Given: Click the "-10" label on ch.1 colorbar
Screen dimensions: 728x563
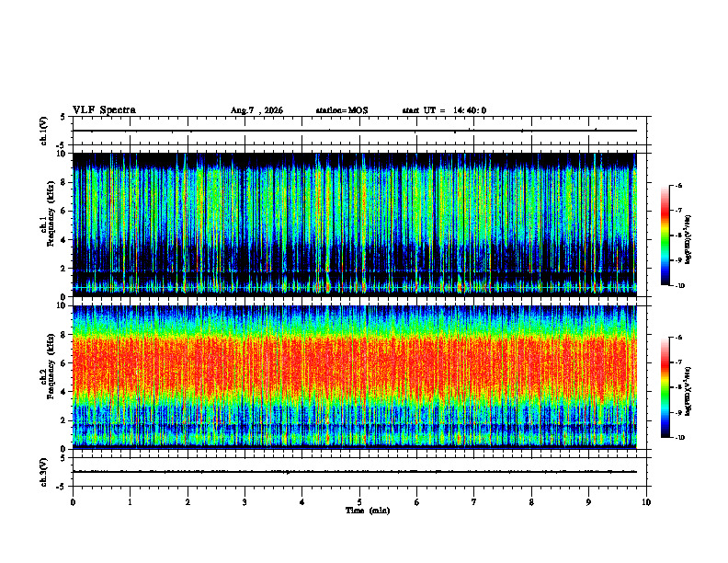Looking at the screenshot, I should 679,286.
